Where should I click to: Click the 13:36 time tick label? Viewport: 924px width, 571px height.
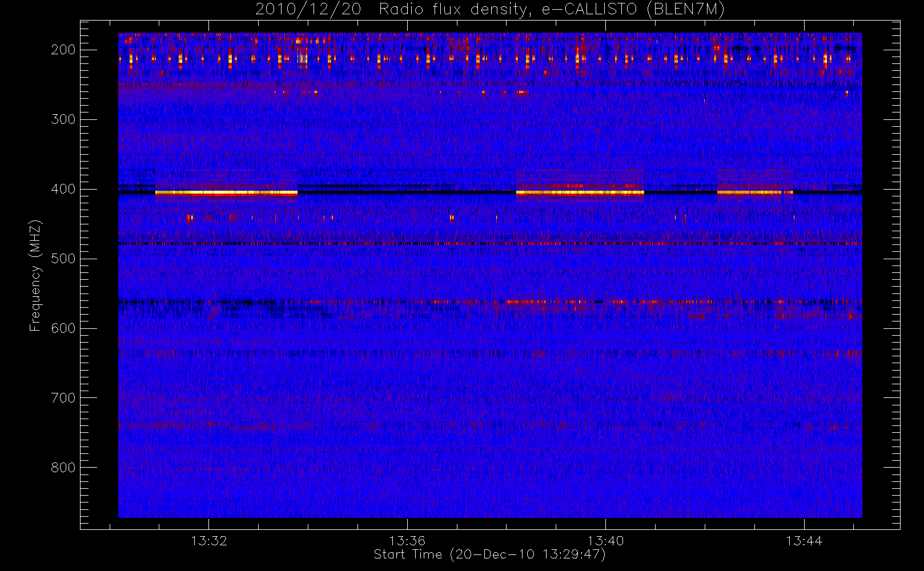(x=407, y=541)
